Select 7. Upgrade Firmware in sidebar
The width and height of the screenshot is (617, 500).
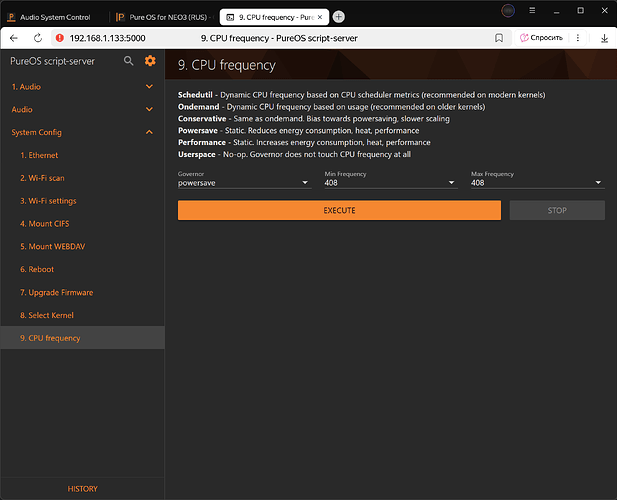pos(56,292)
